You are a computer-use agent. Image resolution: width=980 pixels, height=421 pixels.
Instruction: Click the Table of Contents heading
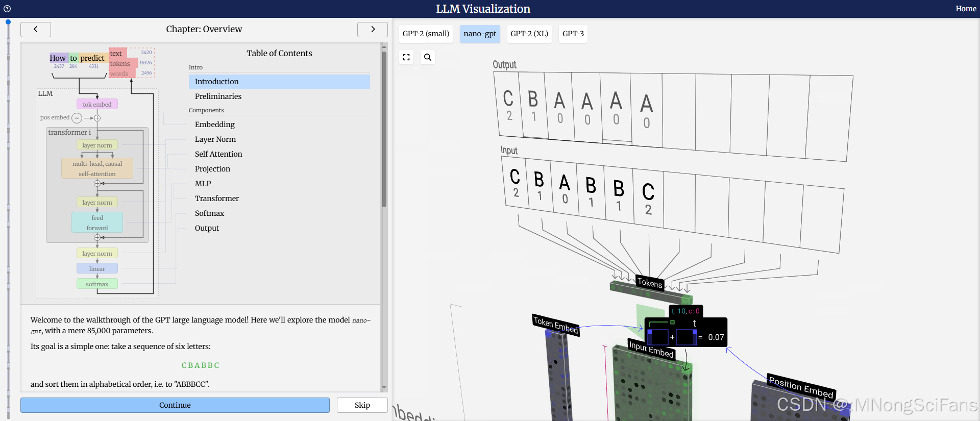279,53
